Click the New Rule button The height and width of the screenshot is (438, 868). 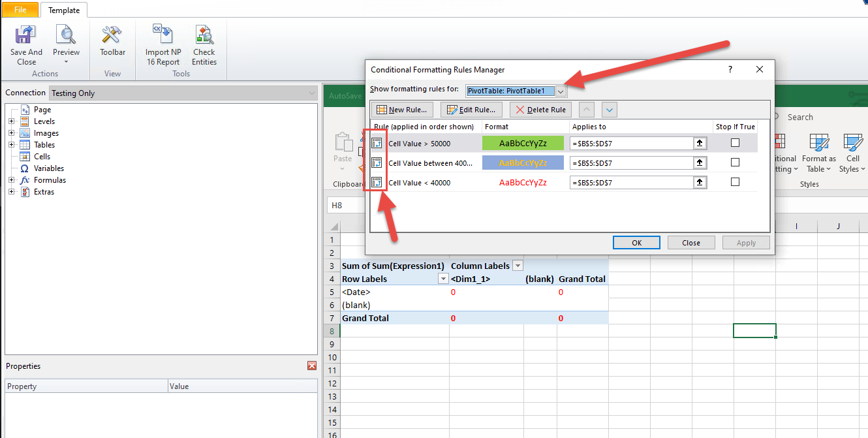point(402,110)
